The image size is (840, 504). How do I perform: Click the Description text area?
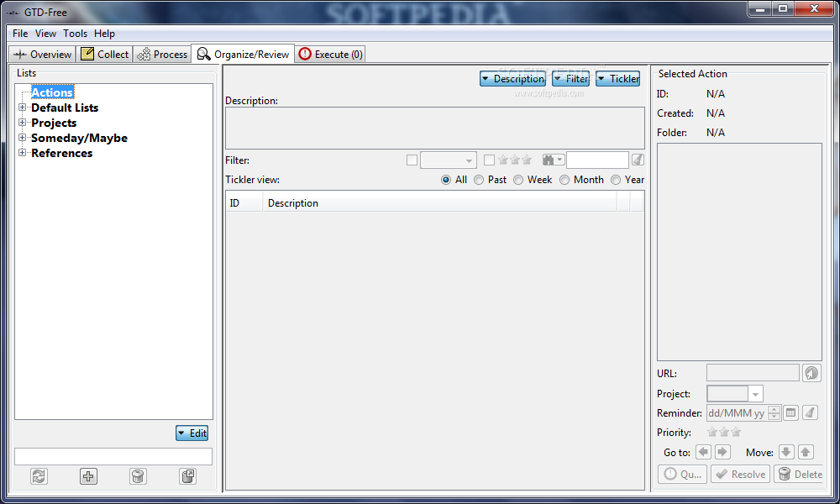pyautogui.click(x=434, y=128)
